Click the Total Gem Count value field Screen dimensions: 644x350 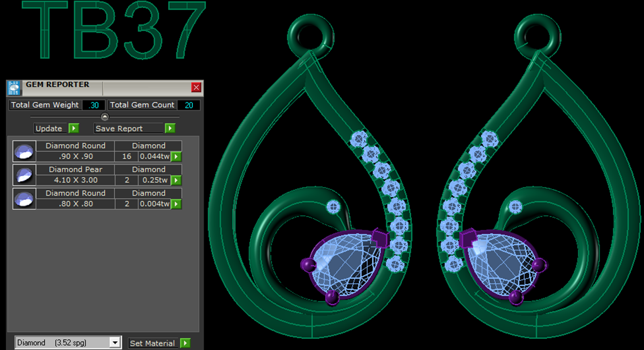[x=189, y=105]
